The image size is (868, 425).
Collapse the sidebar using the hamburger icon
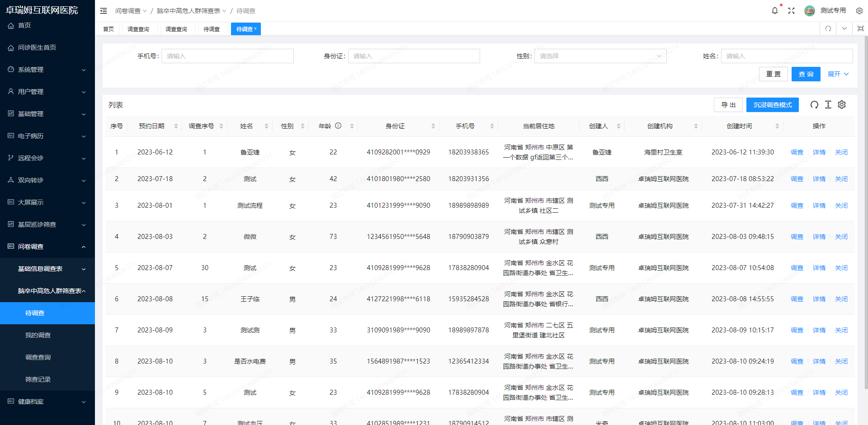tap(104, 10)
